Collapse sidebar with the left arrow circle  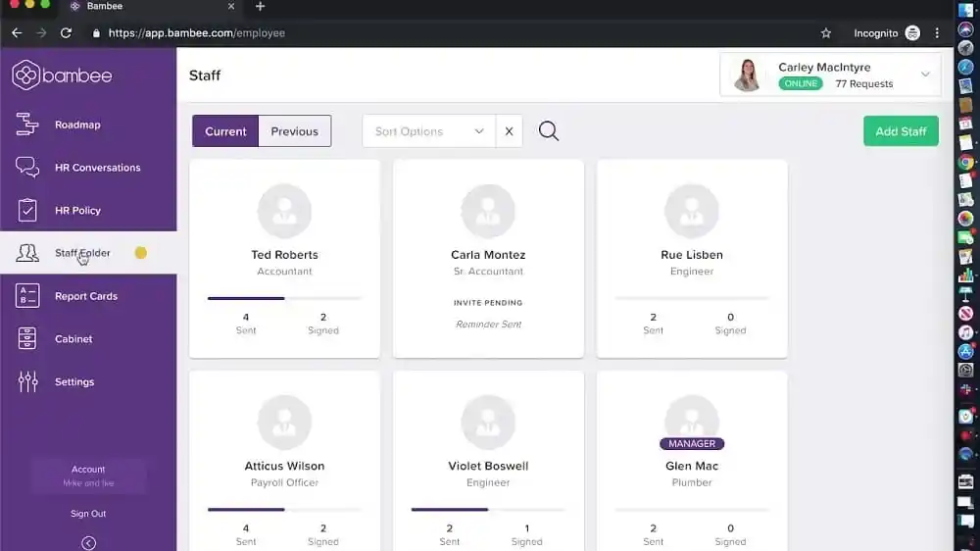[x=88, y=542]
